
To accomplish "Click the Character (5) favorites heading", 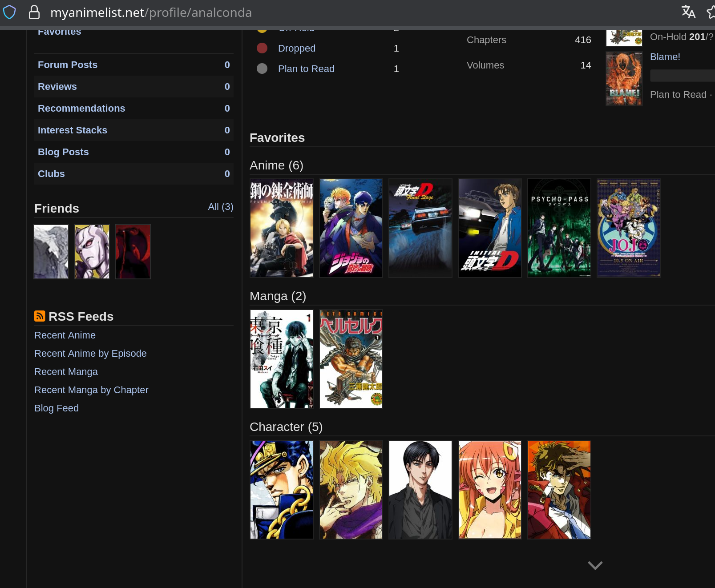I will point(286,427).
